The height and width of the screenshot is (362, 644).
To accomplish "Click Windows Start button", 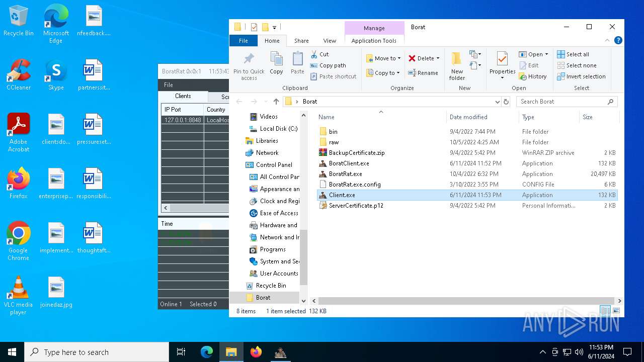I will [12, 352].
